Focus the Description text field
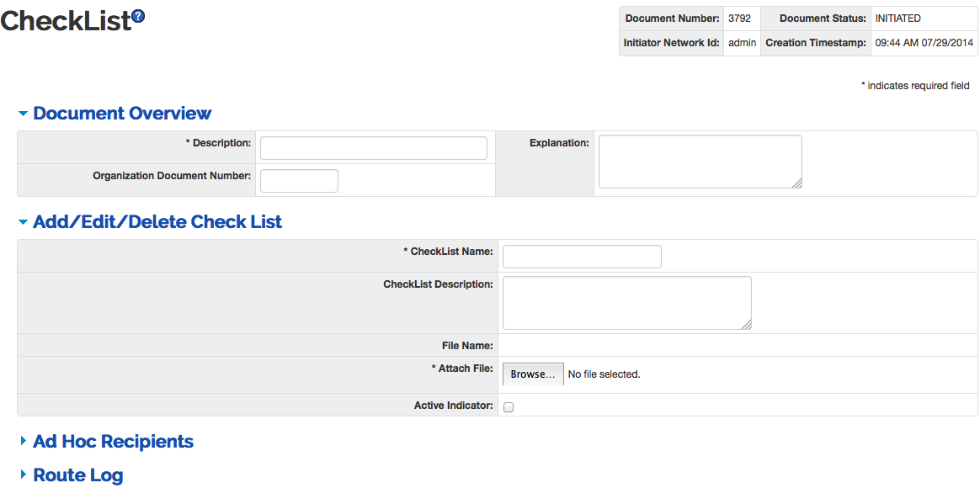Viewport: 980px width, 488px height. 373,148
